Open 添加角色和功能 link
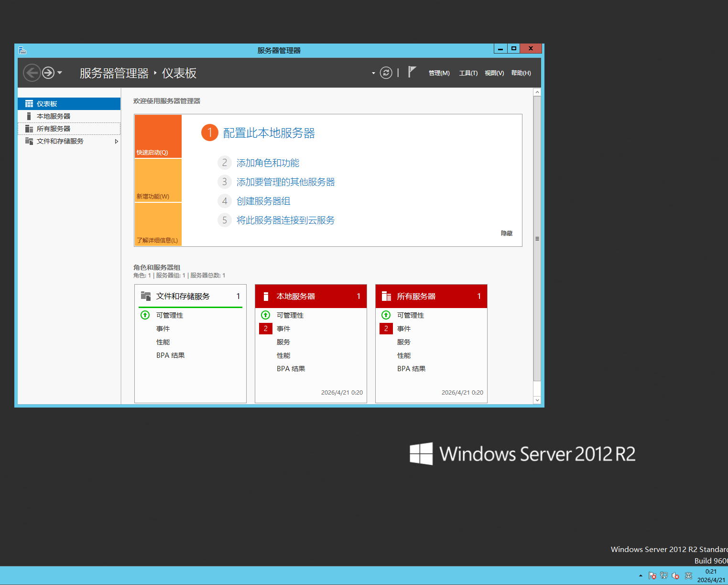This screenshot has height=585, width=728. [268, 163]
